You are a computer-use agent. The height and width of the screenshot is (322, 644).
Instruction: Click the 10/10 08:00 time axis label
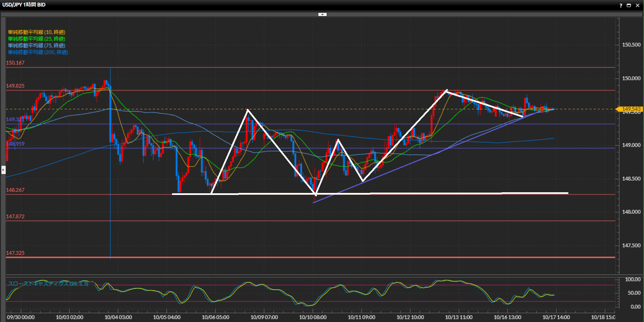pos(313,317)
